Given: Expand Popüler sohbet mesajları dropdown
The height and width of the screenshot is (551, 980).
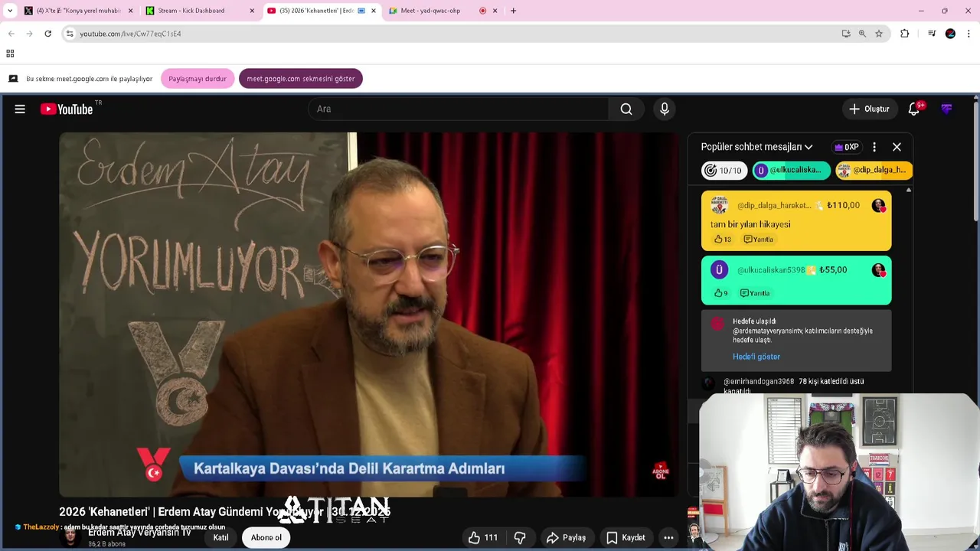Looking at the screenshot, I should (756, 147).
